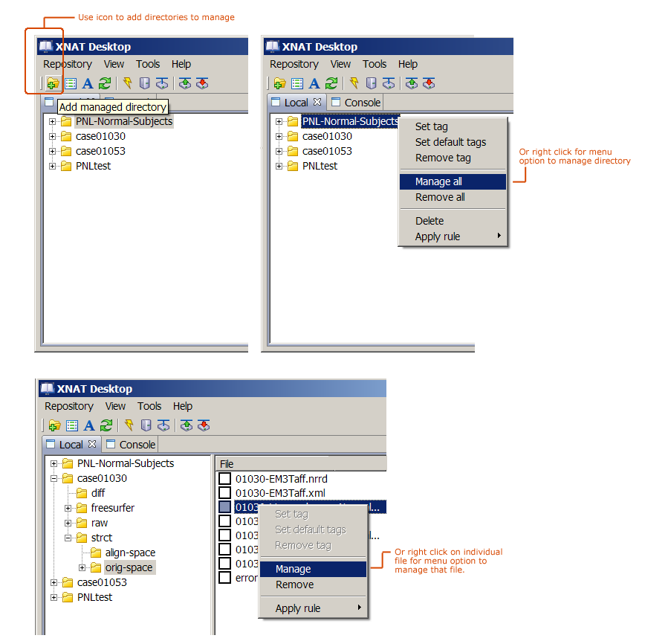Toggle checkbox next to the highlighted file row
The image size is (645, 644).
point(225,507)
